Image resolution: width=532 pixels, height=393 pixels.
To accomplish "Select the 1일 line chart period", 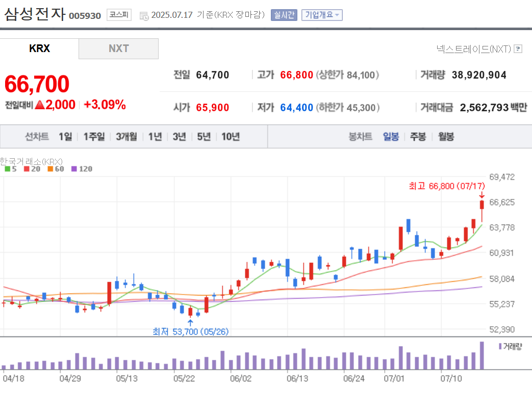I will click(x=65, y=136).
